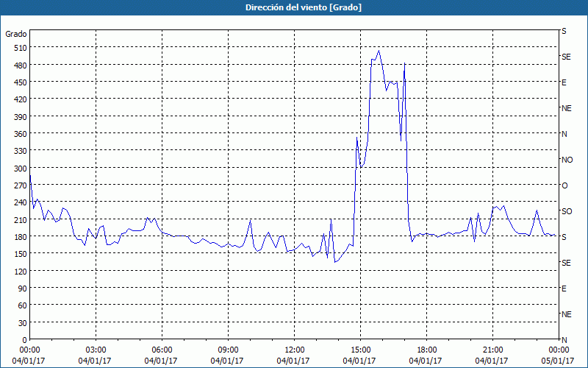Select the 30 axis value
Image resolution: width=588 pixels, height=368 pixels.
[23, 323]
